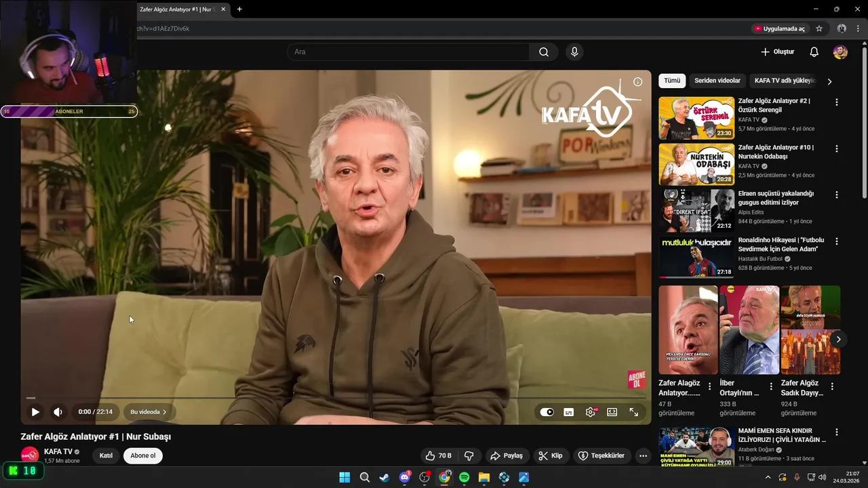Select the Tümü filter chip

(672, 81)
